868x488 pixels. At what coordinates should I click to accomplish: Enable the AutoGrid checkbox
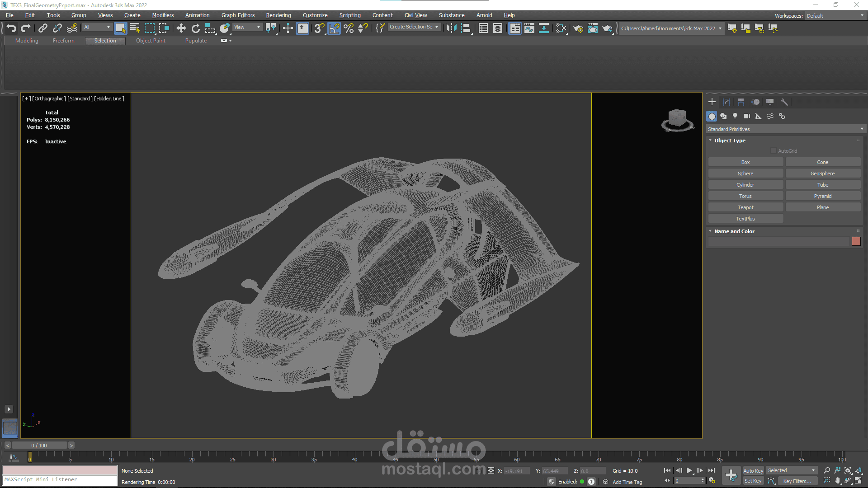(774, 151)
